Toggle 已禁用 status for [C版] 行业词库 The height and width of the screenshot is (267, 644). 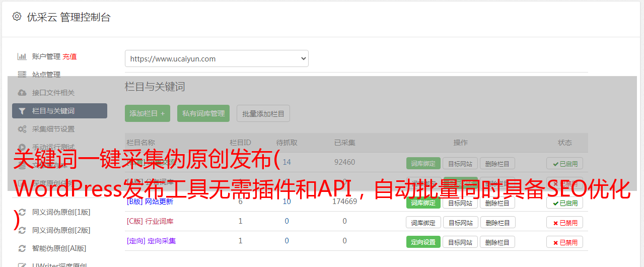pyautogui.click(x=564, y=222)
